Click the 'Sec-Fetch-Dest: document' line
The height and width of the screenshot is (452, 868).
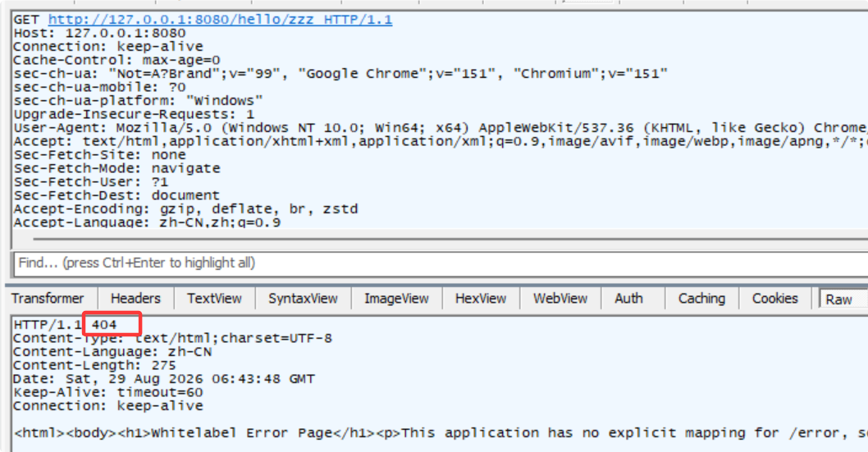(x=116, y=196)
